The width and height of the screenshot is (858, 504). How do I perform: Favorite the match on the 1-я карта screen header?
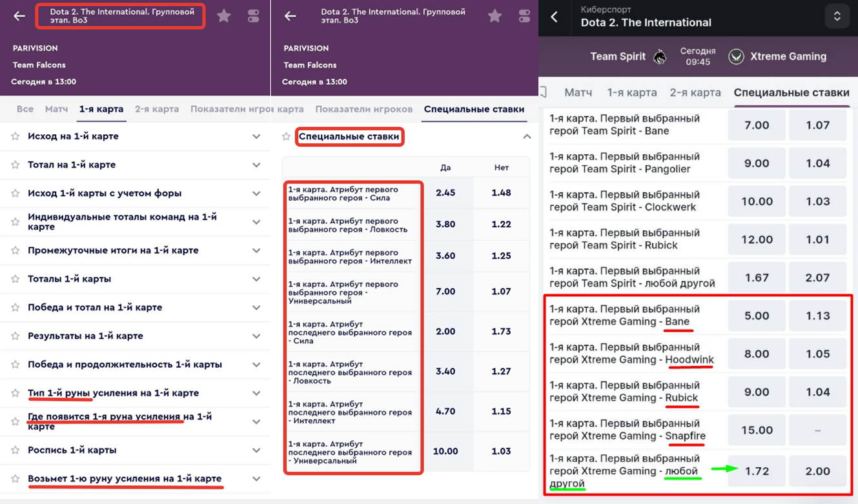[224, 16]
